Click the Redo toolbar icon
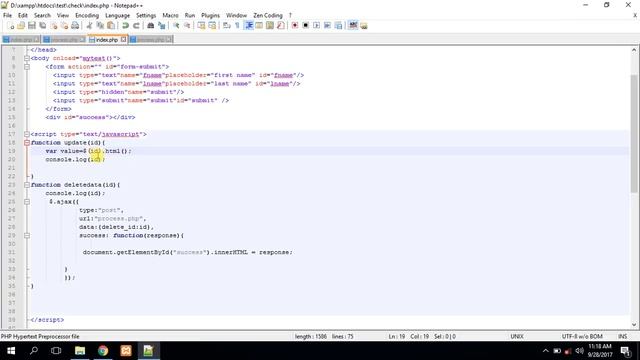Viewport: 640px width, 360px height. (136, 26)
